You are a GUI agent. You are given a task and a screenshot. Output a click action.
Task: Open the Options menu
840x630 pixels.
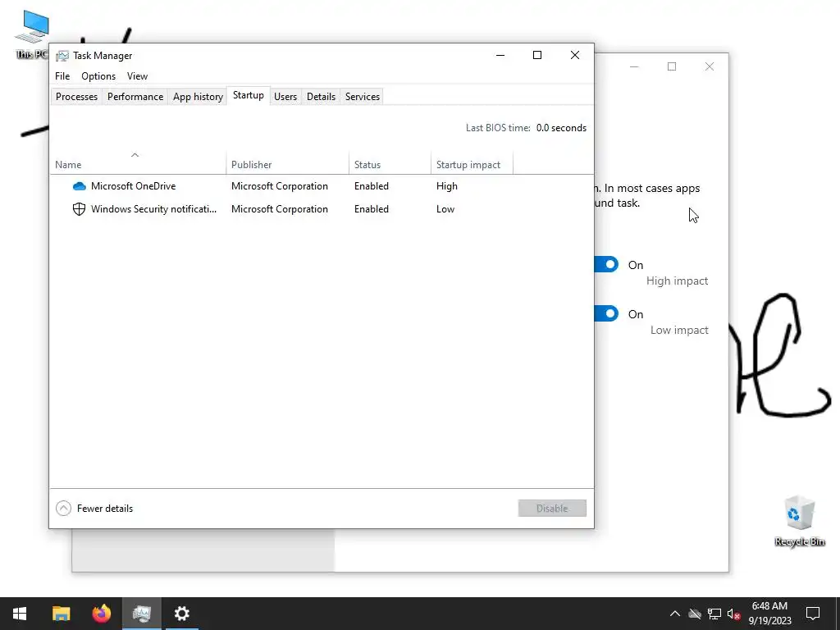98,76
